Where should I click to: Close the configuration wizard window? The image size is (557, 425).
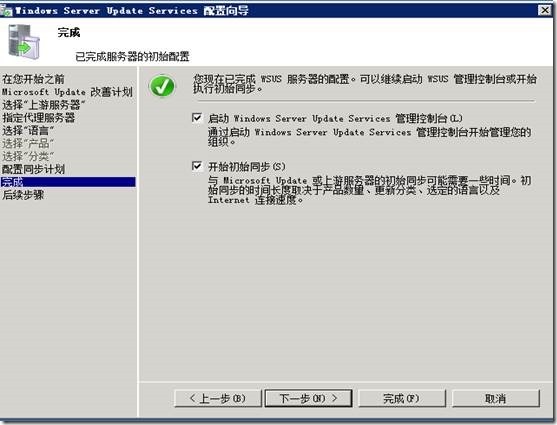pos(545,10)
